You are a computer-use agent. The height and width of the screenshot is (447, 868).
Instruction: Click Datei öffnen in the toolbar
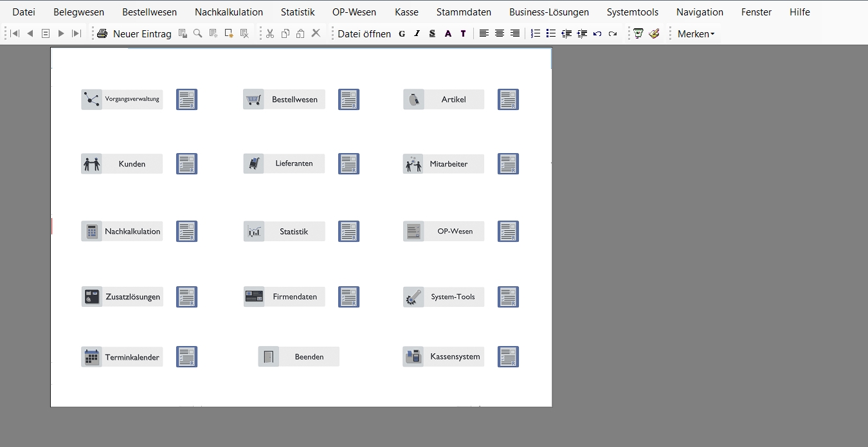(x=365, y=33)
